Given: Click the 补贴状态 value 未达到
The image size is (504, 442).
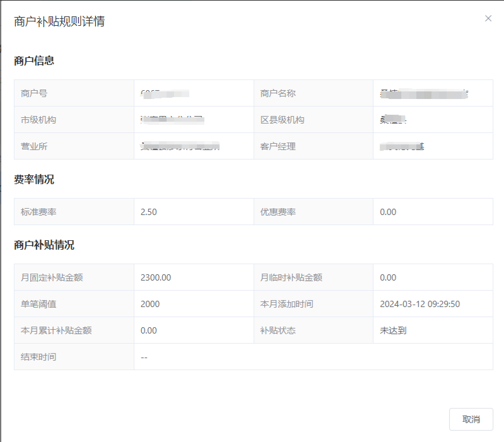Looking at the screenshot, I should point(393,330).
